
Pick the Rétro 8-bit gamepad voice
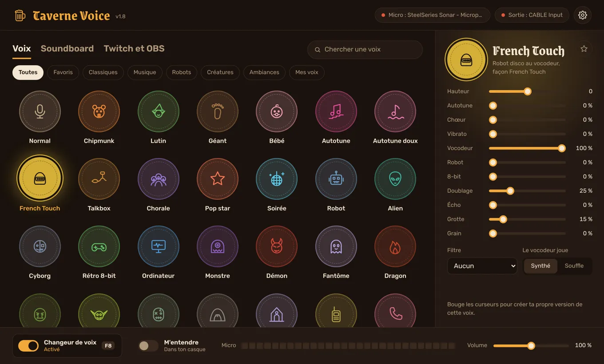tap(99, 246)
